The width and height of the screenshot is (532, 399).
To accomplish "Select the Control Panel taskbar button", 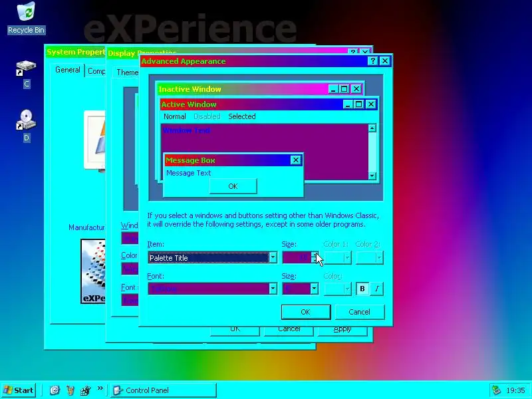I will tap(164, 390).
